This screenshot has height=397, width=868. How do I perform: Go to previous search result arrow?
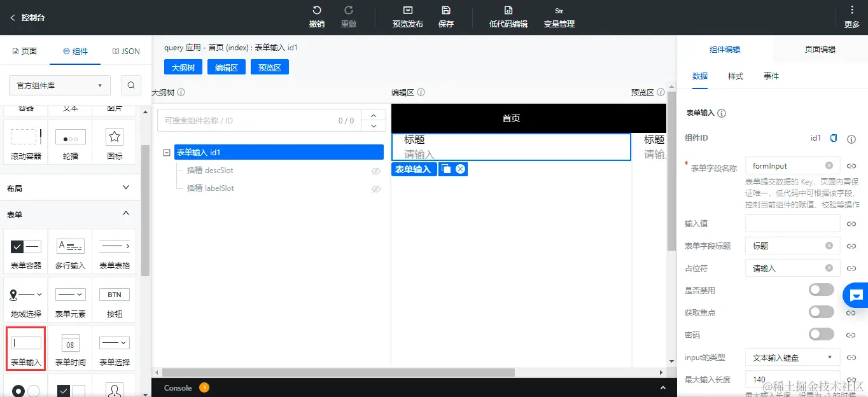[x=374, y=115]
